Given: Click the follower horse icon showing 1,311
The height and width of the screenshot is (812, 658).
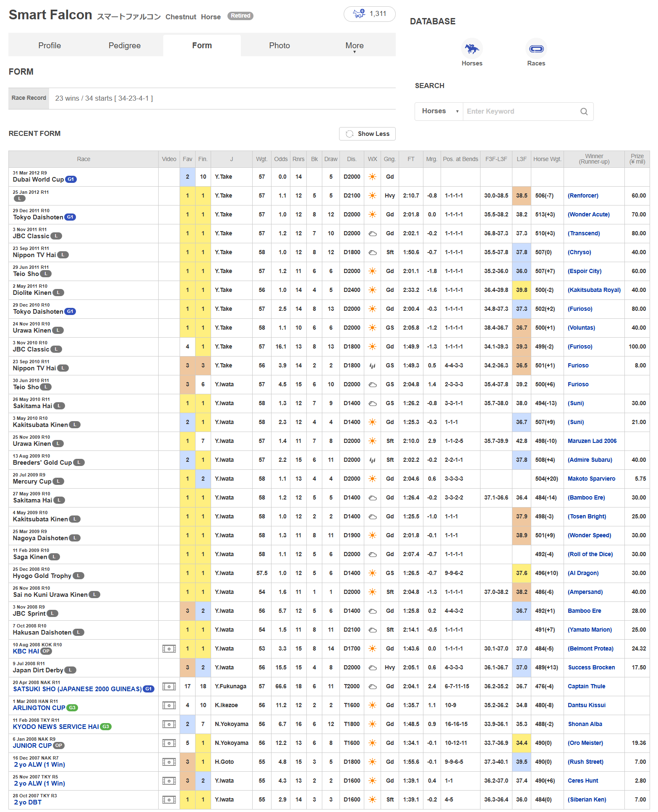Looking at the screenshot, I should pos(359,14).
